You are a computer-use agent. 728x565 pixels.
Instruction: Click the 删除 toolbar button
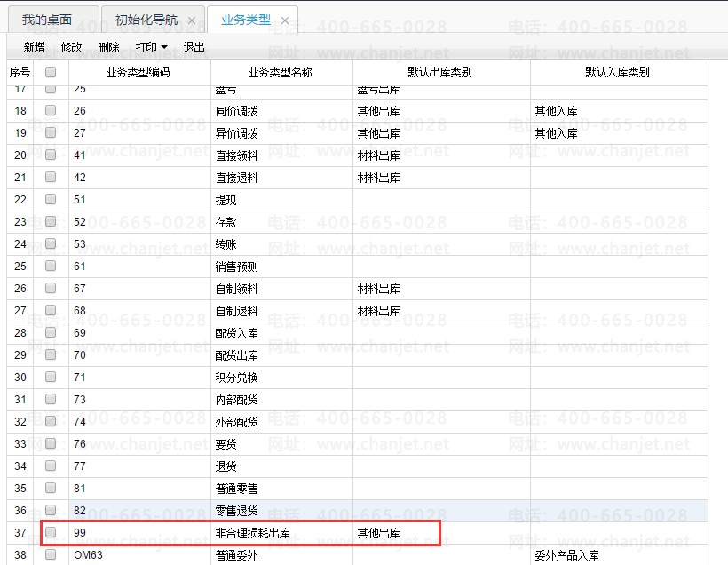click(108, 47)
